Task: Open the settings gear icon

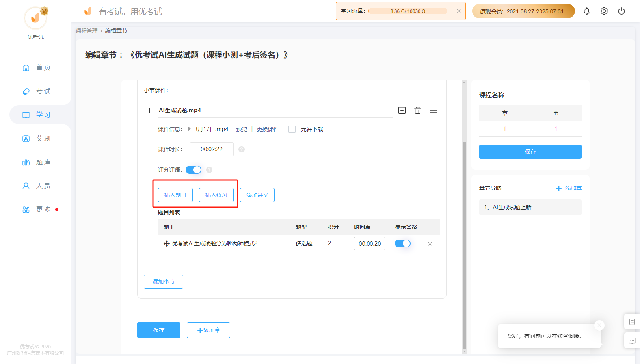Action: point(604,11)
